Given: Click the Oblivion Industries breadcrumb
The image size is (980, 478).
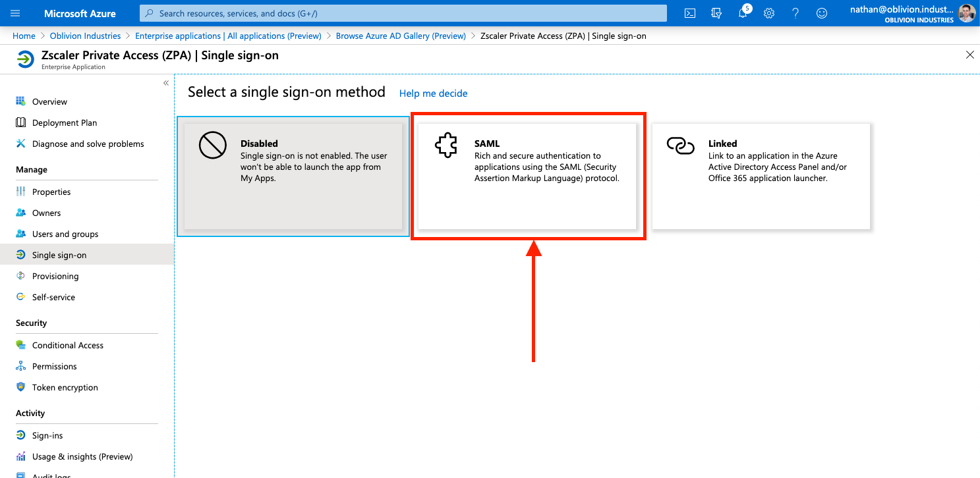Looking at the screenshot, I should pyautogui.click(x=85, y=36).
